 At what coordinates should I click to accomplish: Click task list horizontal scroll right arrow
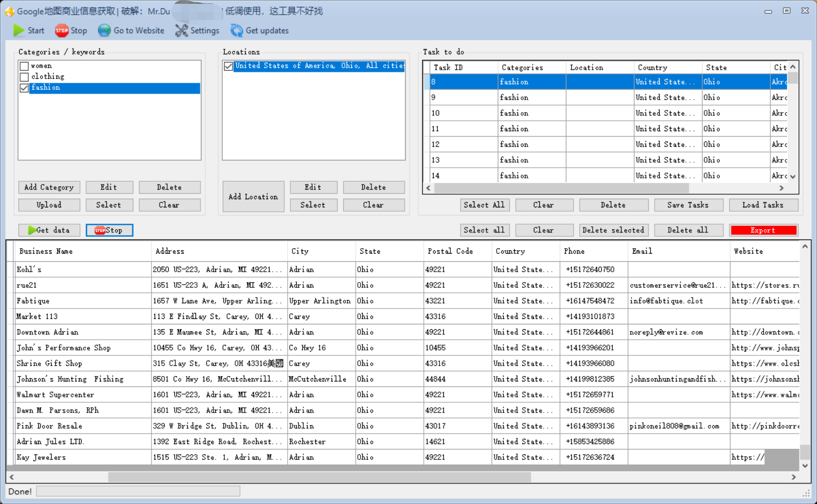782,188
